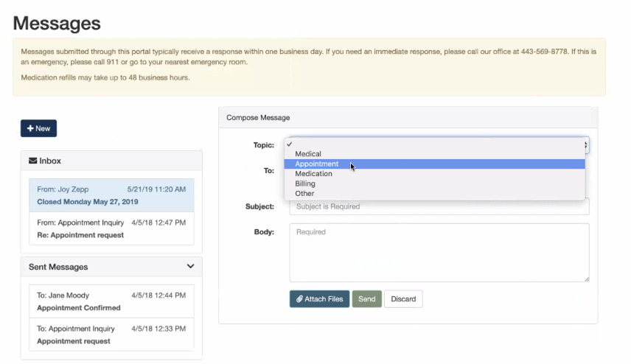Choose Appointment in the Topic list
Viewport: 631px width, 364px height.
tap(317, 164)
